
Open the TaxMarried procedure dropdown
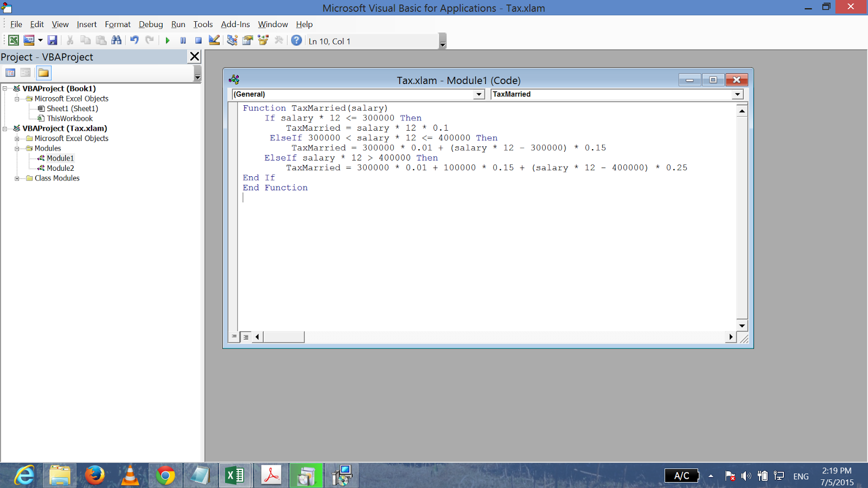737,94
